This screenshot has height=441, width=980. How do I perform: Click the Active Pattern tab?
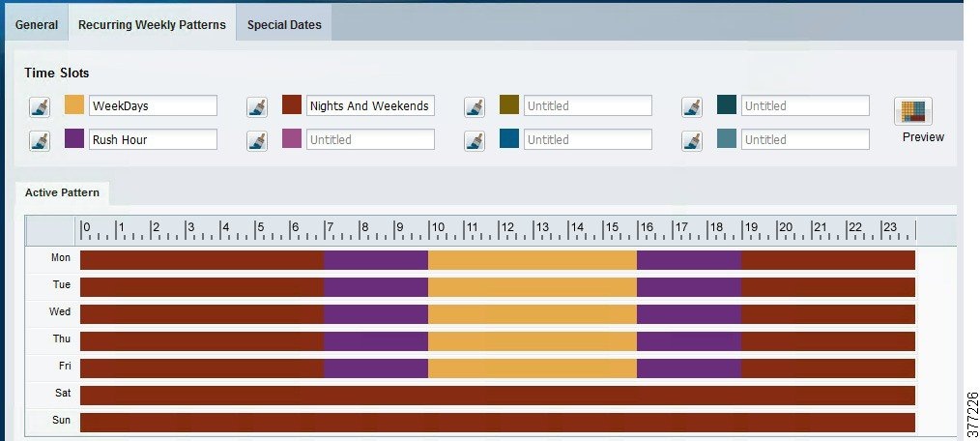pos(62,193)
